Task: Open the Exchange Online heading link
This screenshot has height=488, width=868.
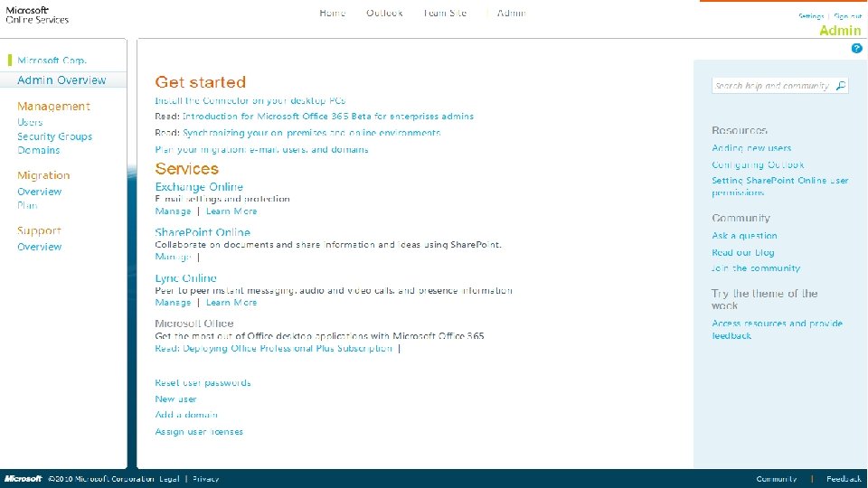Action: coord(199,187)
